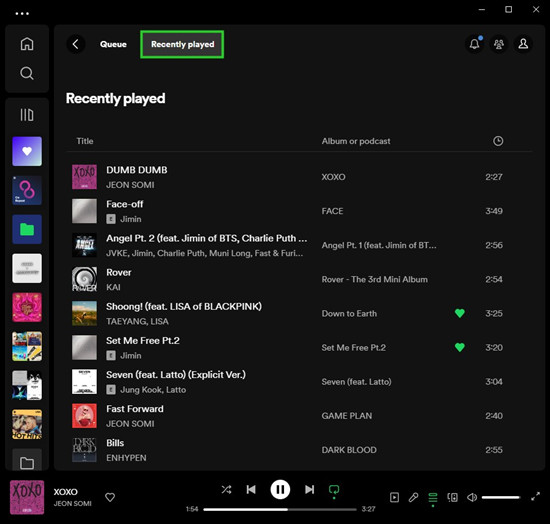Select the Bills track
550x524 pixels.
[115, 443]
